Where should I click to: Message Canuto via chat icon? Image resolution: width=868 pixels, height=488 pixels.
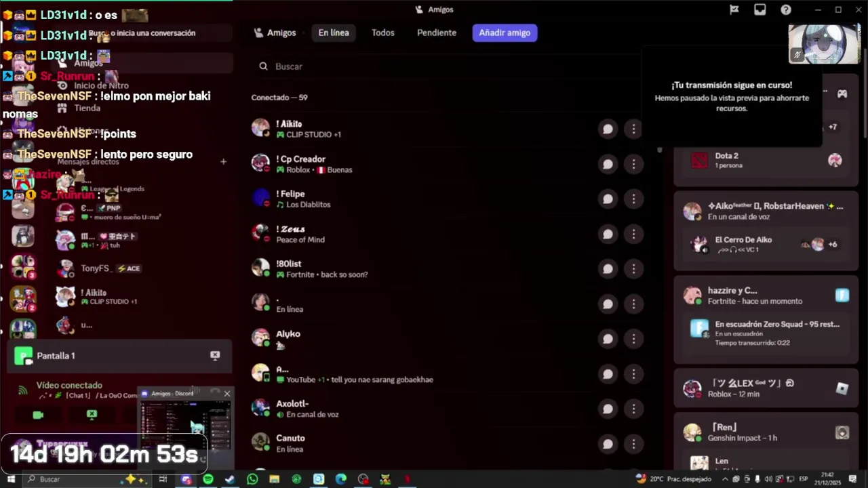click(x=608, y=444)
